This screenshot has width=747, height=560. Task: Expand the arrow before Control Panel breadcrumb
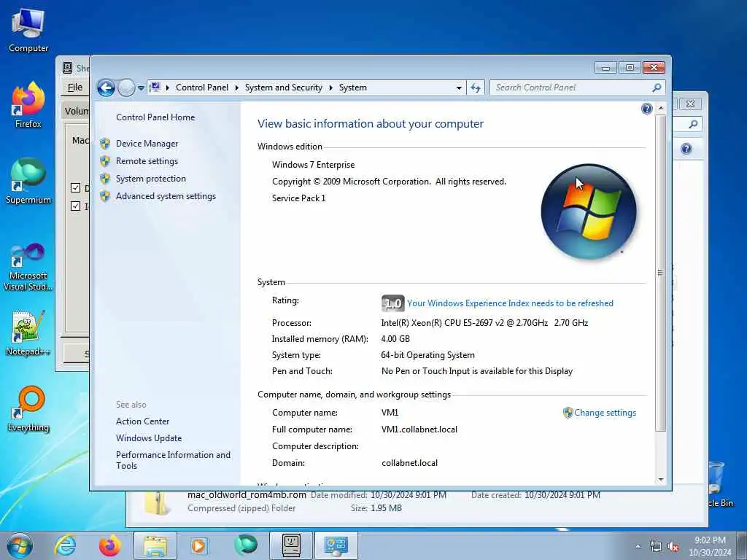[x=168, y=87]
